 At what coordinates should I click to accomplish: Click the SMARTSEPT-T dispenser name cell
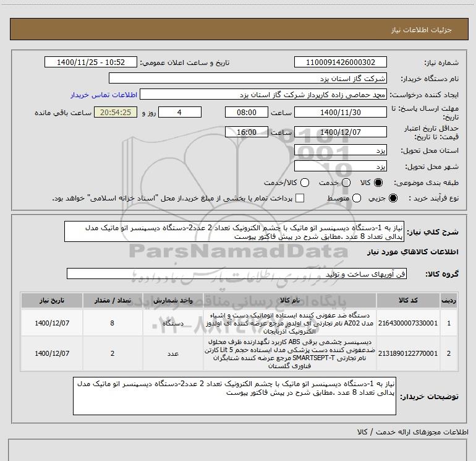click(x=289, y=354)
